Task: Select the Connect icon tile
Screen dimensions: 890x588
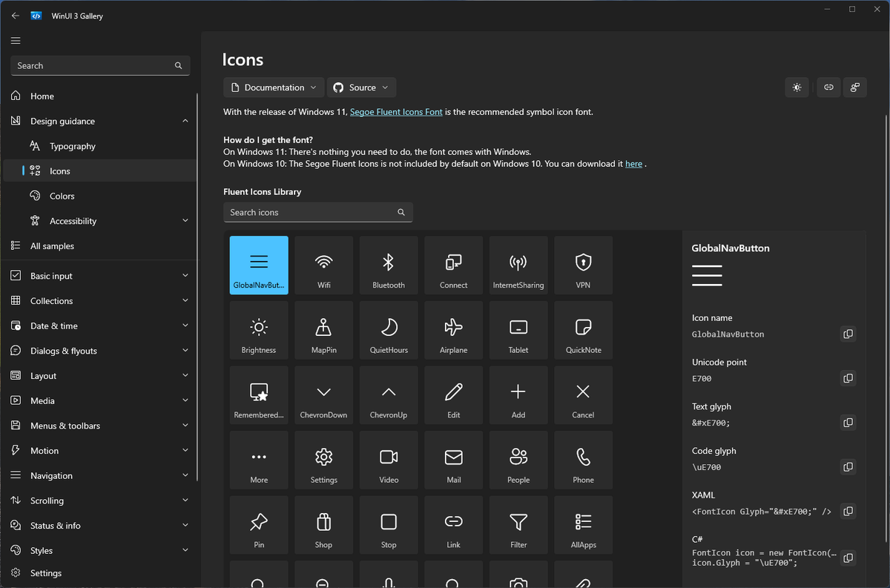Action: (x=454, y=265)
